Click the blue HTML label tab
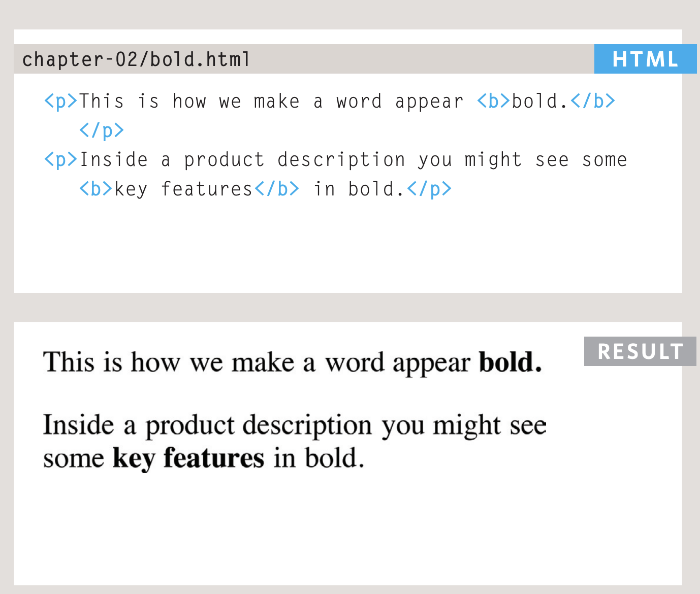The image size is (700, 594). (645, 59)
